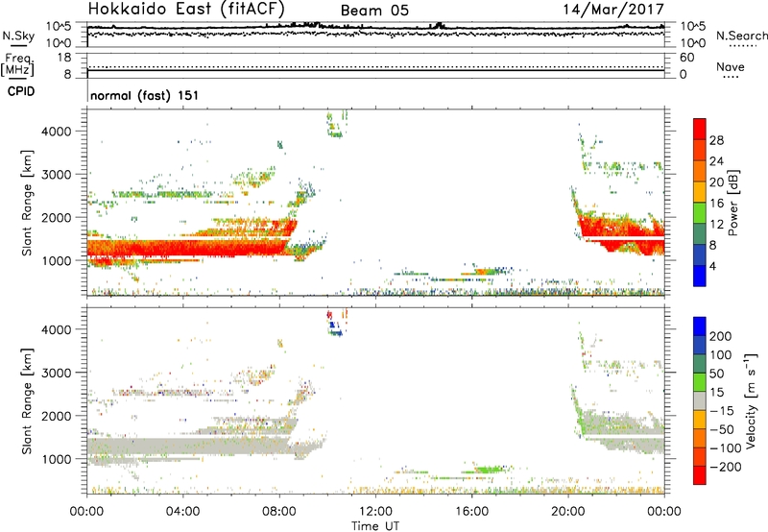
Task: Click the '1000' tick in velocity panel
Action: [x=56, y=459]
